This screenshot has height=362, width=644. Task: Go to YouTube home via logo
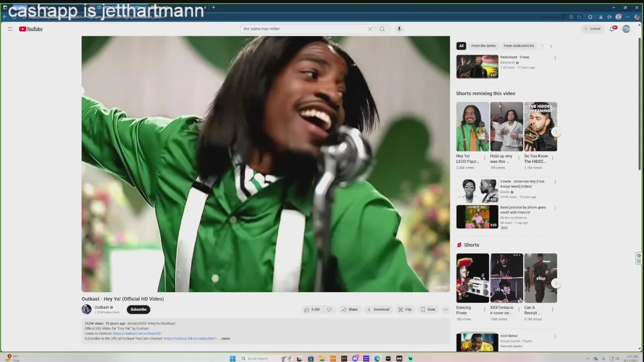coord(31,29)
